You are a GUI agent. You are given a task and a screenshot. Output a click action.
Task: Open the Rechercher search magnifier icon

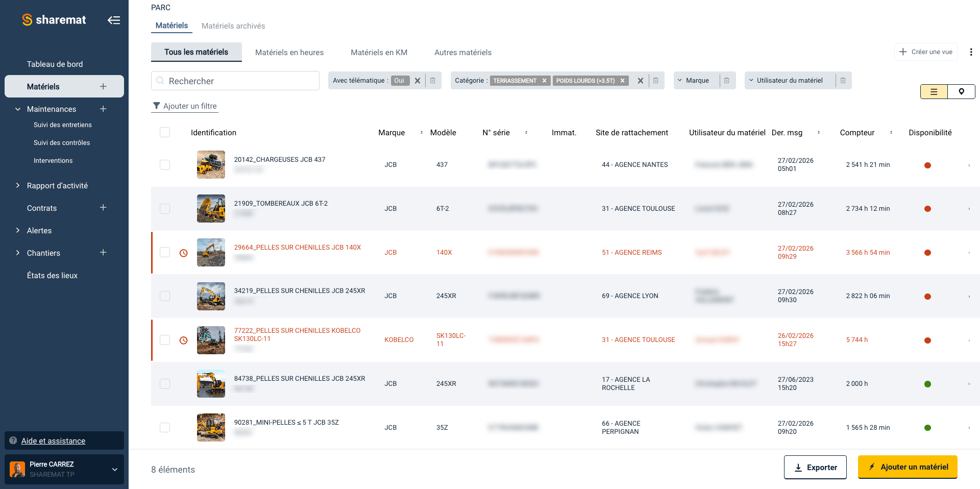tap(160, 81)
